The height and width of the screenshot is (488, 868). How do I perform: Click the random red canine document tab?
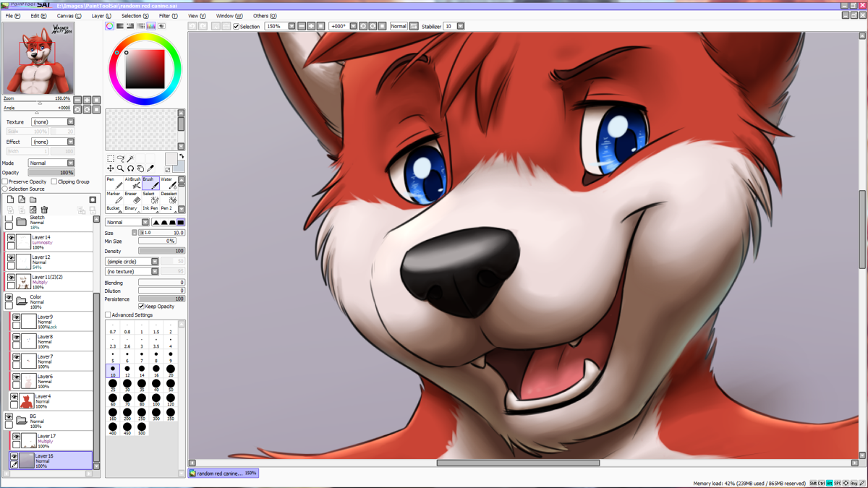pos(223,473)
